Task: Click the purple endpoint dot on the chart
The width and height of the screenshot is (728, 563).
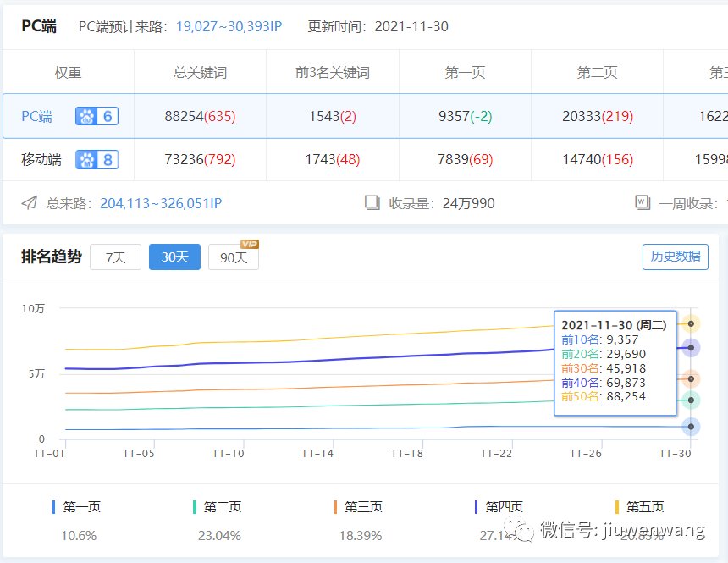Action: click(x=691, y=347)
